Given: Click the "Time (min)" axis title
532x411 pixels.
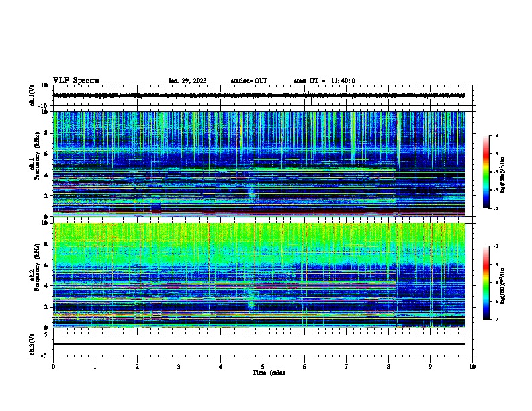Looking at the screenshot, I should pos(269,373).
